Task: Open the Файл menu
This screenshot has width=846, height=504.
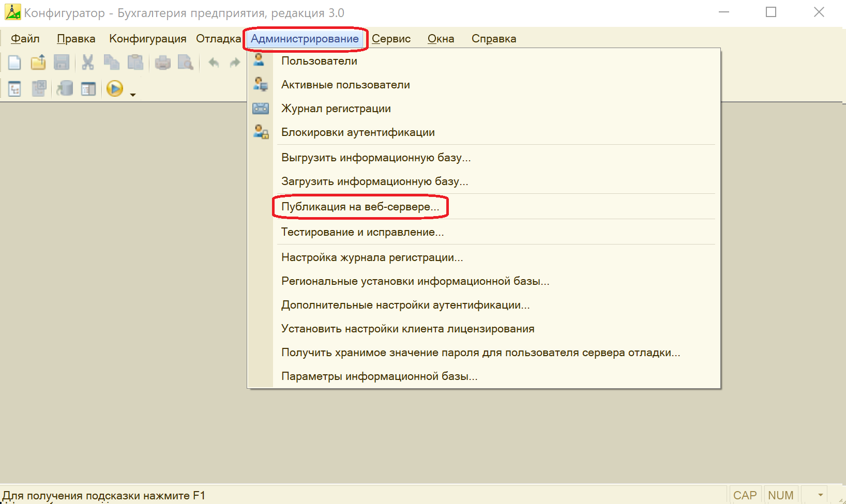Action: click(x=25, y=39)
